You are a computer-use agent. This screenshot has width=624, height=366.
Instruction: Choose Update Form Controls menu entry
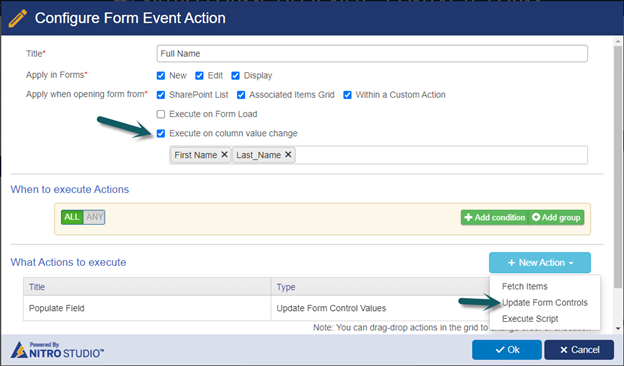(x=544, y=303)
